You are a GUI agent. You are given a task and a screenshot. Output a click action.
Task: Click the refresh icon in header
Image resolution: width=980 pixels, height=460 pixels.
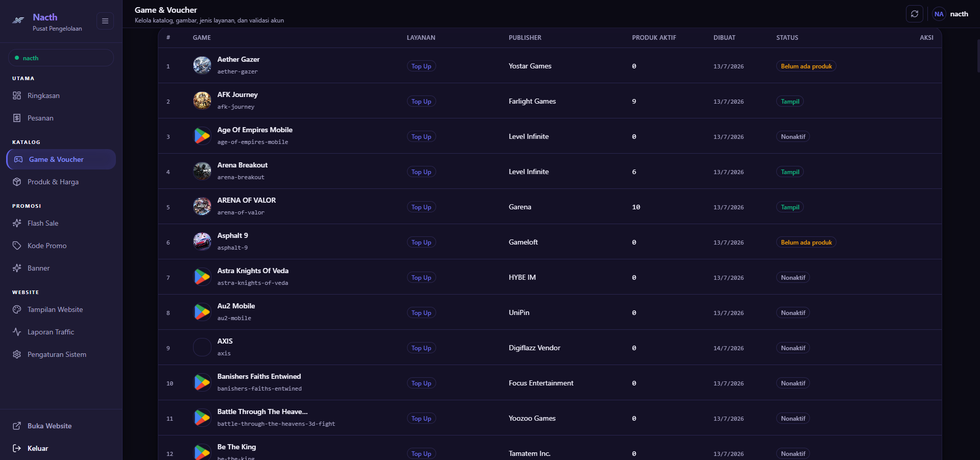[x=915, y=14]
